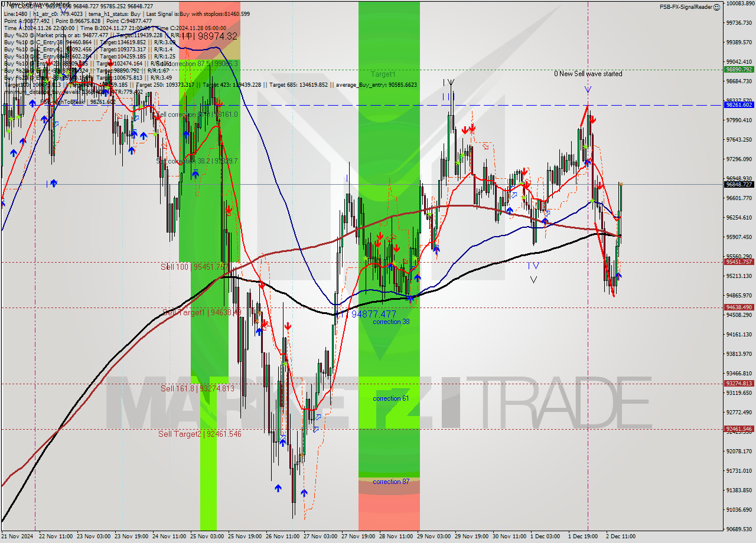Click the "Sell 161.8 | 93274.813" label

coord(197,388)
